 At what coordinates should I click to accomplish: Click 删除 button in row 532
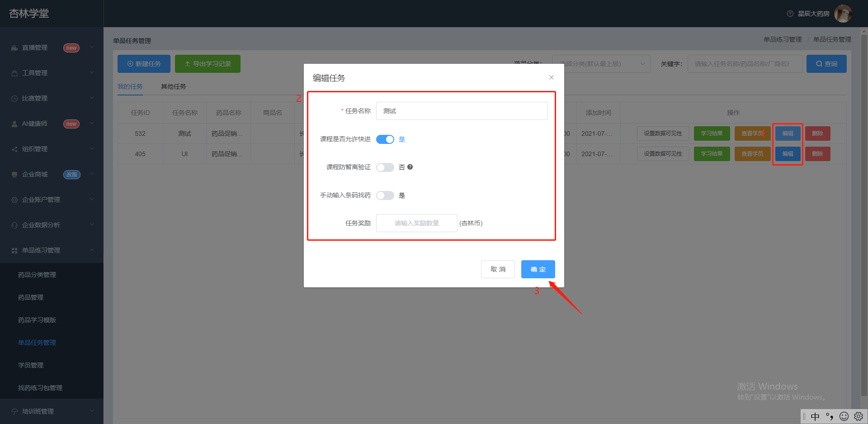click(x=817, y=133)
